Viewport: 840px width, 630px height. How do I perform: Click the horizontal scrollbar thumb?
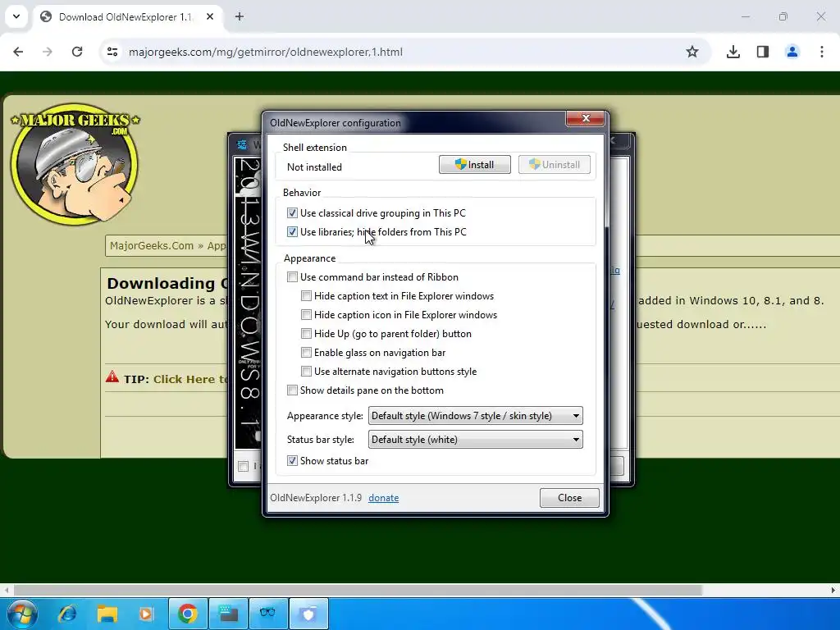[358, 591]
